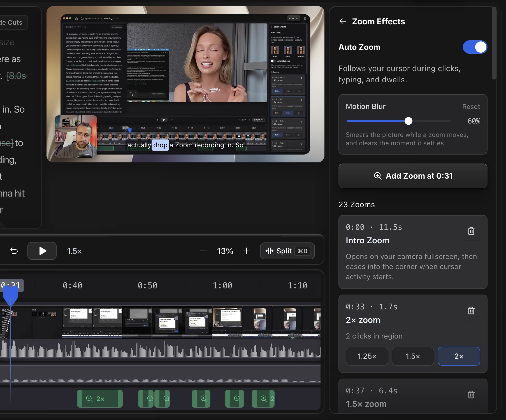The height and width of the screenshot is (420, 506).
Task: Select 2× level for 0:33 zoom
Action: pos(459,356)
